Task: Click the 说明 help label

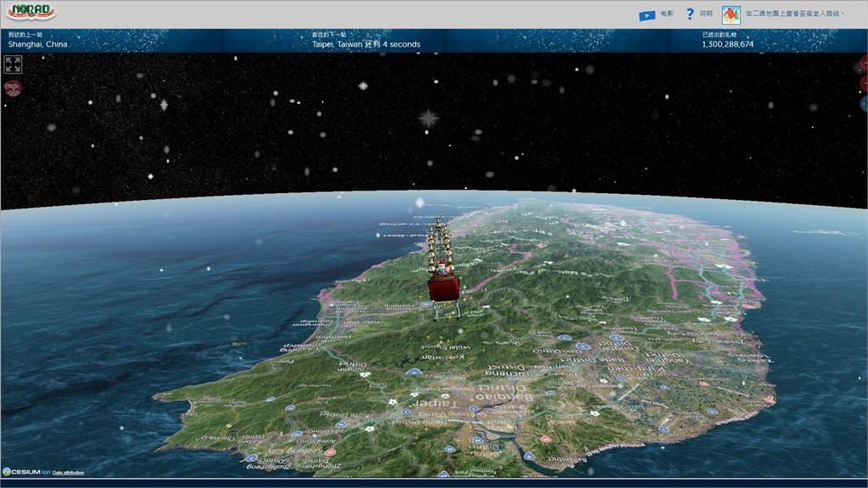Action: coord(706,14)
